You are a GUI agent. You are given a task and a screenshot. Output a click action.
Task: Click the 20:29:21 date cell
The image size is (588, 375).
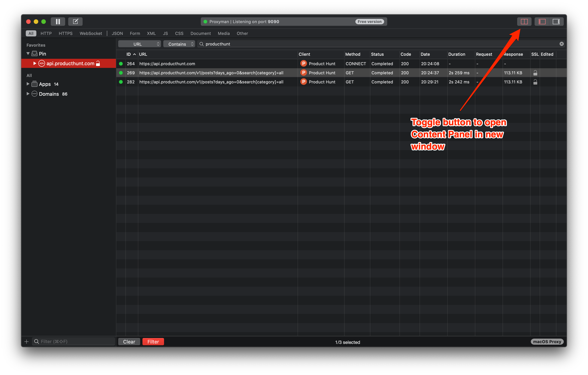point(429,82)
